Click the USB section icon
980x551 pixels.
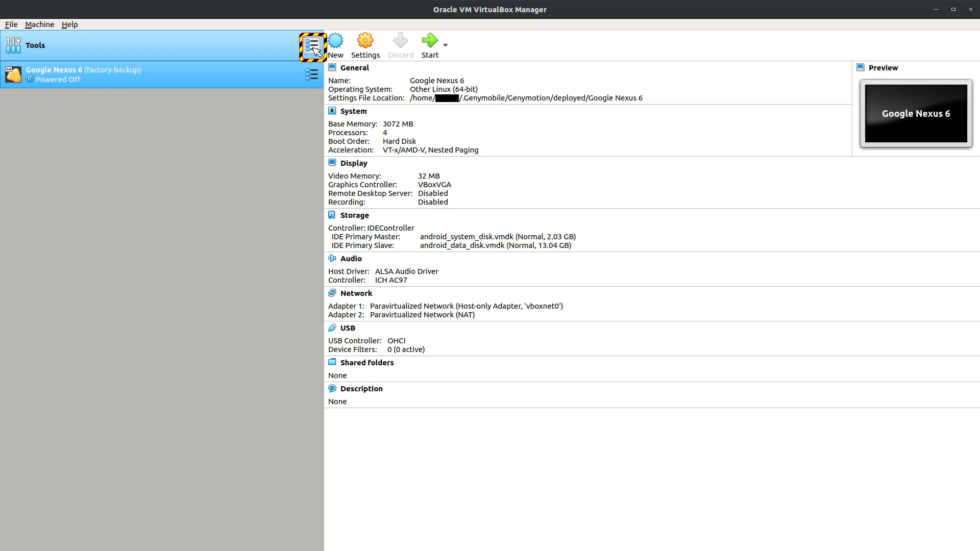[x=332, y=328]
